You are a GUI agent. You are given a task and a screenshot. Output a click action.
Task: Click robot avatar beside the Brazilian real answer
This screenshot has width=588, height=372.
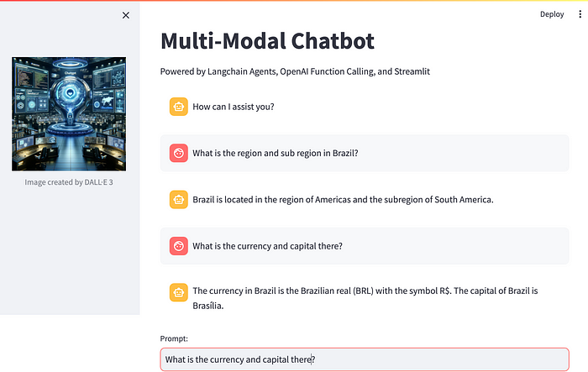pos(178,292)
